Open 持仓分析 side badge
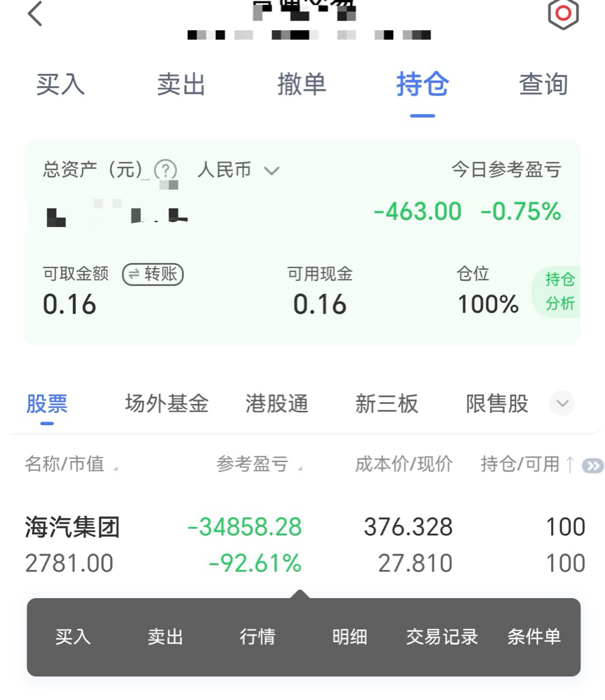605x700 pixels. point(556,291)
